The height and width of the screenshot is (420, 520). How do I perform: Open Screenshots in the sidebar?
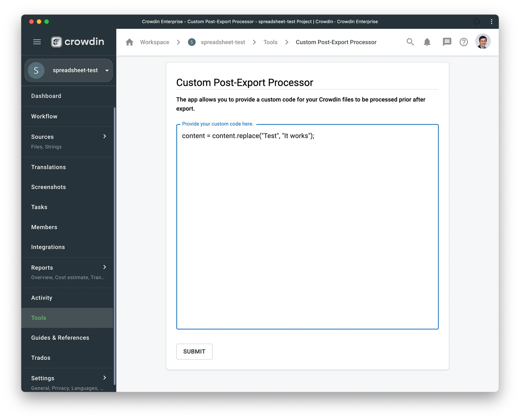click(67, 187)
